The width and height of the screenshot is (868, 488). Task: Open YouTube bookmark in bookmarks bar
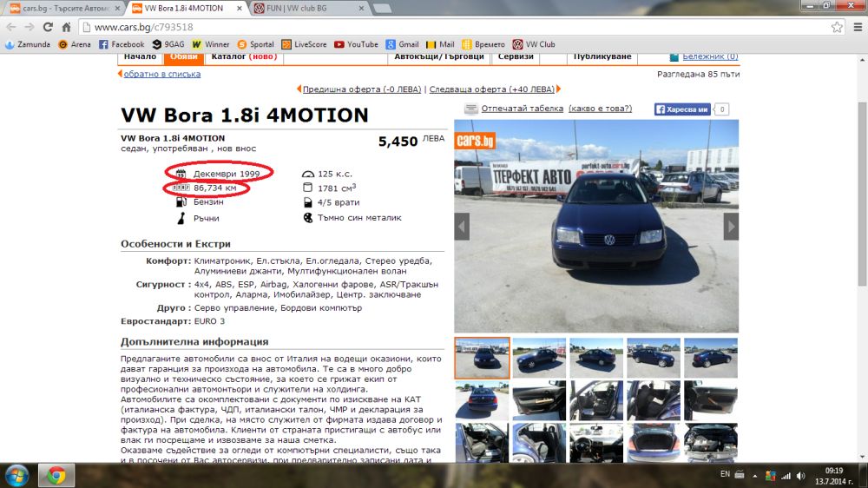pyautogui.click(x=356, y=44)
